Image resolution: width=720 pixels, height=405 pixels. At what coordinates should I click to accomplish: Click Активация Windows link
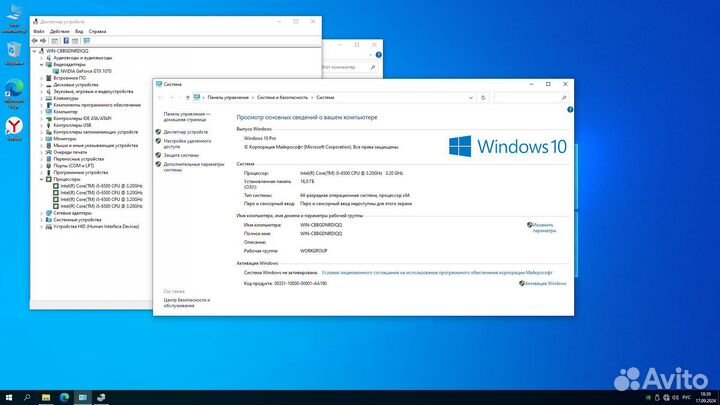545,283
